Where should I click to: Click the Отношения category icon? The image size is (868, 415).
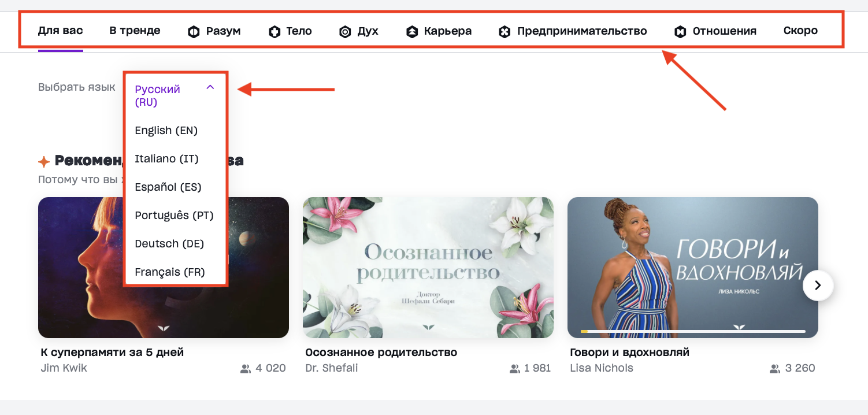680,32
